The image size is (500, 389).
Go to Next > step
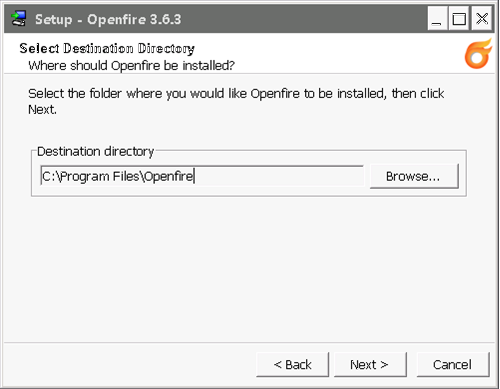pos(370,364)
